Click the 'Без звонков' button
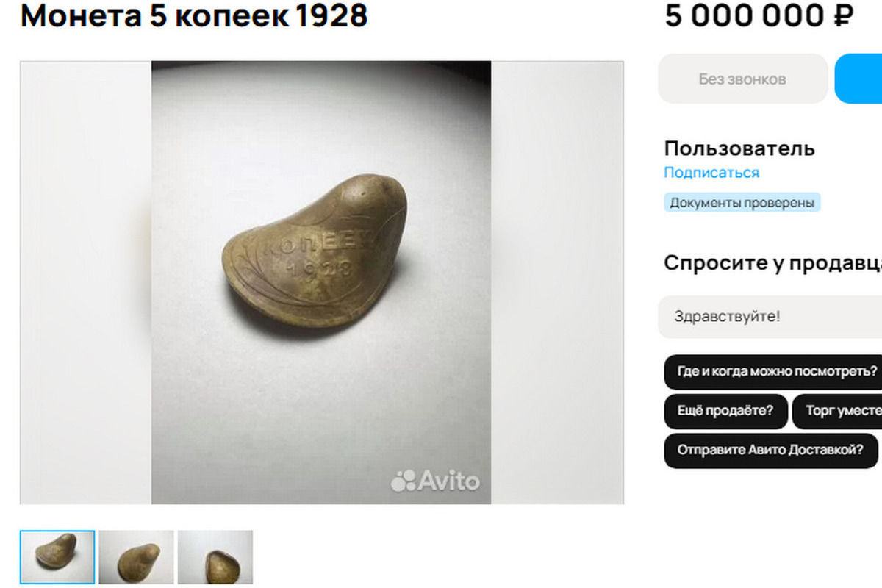This screenshot has width=882, height=588. [x=743, y=79]
